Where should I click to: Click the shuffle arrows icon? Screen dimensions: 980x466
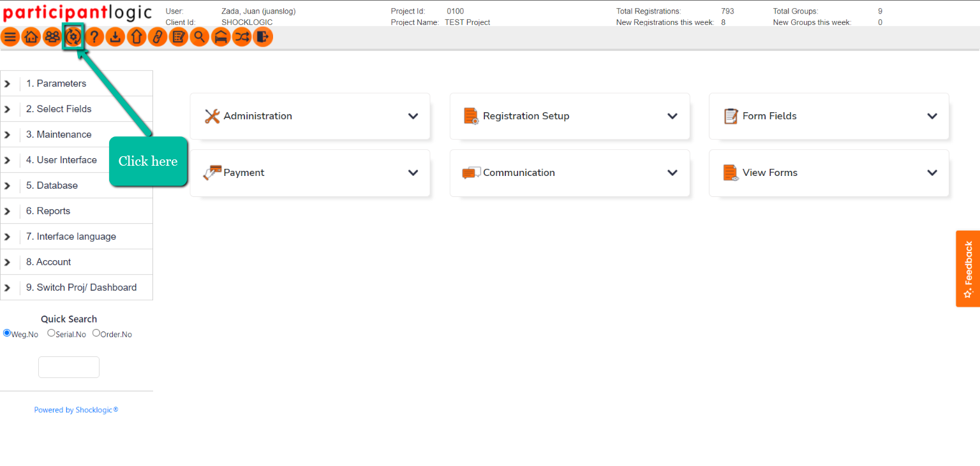point(242,37)
